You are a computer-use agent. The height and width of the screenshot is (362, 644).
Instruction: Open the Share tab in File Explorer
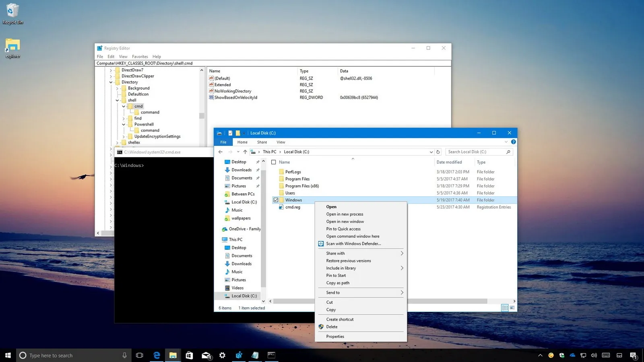[x=262, y=142]
